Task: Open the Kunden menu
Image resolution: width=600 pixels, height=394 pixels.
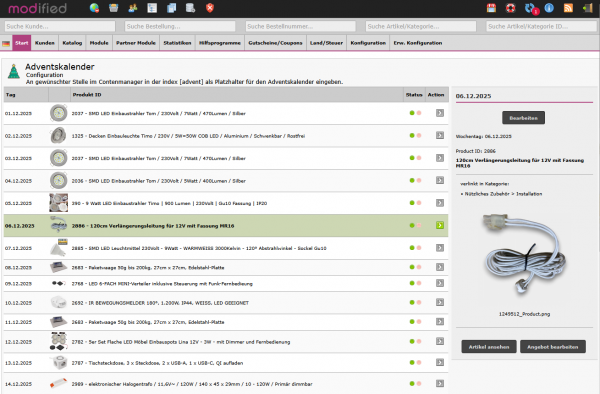Action: (x=45, y=43)
